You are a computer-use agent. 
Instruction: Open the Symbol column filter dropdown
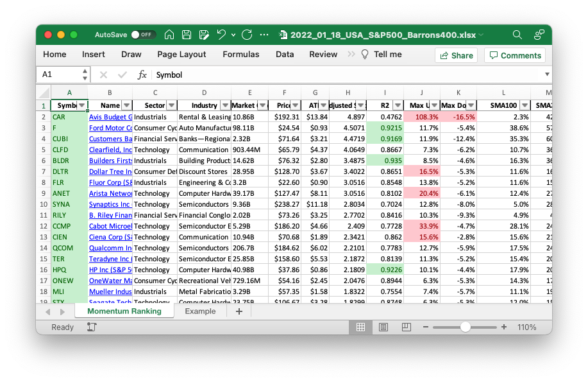[81, 105]
